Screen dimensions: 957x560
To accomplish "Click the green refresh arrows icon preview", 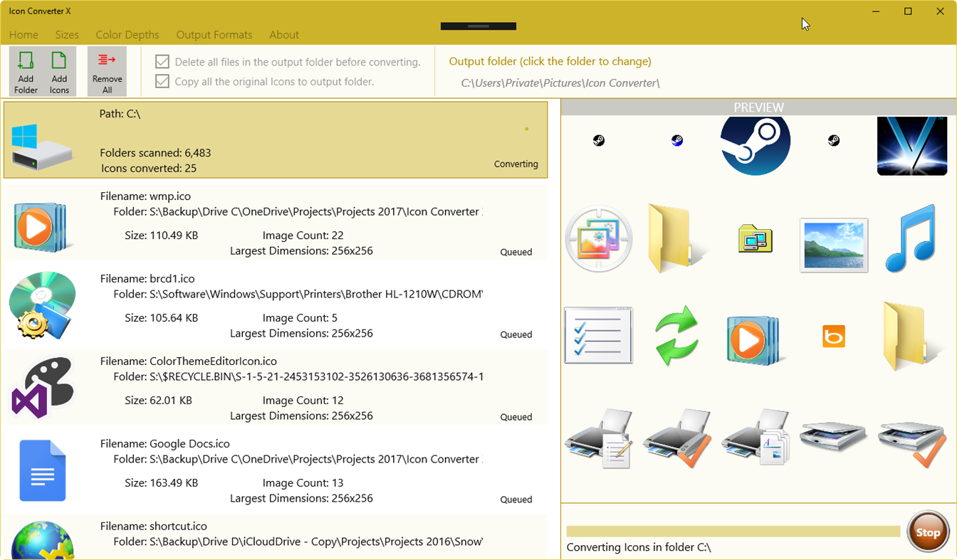I will point(676,334).
